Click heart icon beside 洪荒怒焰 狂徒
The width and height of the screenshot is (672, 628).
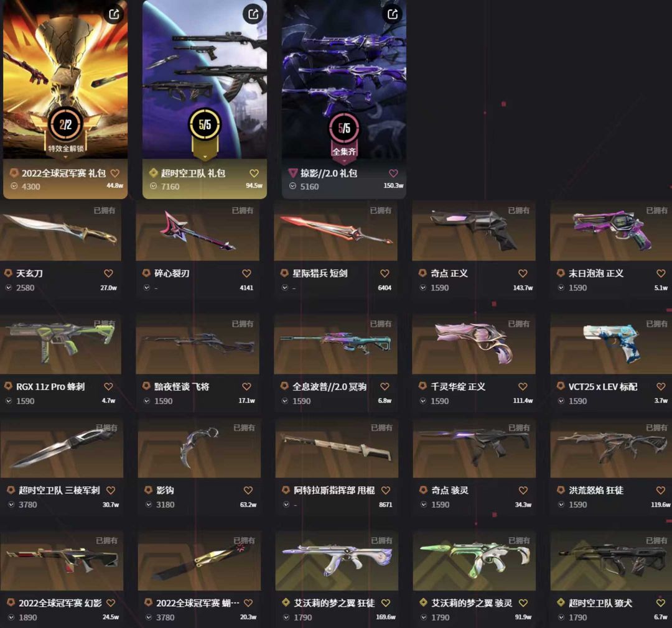(660, 490)
